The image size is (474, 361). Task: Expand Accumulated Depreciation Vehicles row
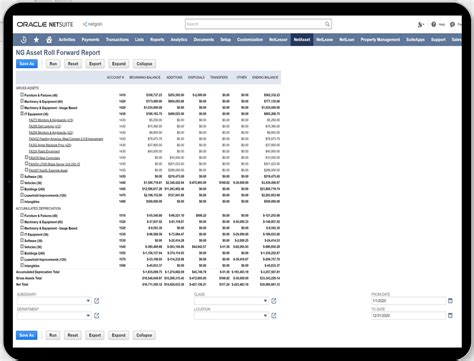click(x=22, y=246)
